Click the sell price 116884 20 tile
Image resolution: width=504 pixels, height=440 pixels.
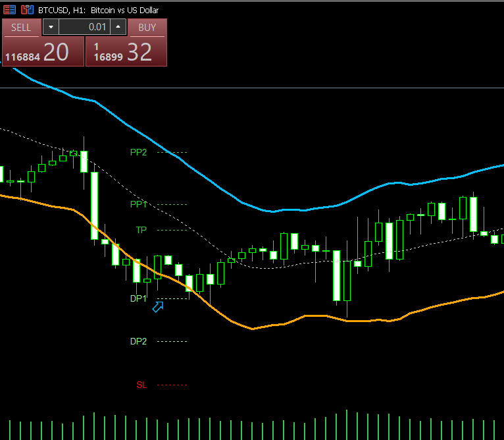pyautogui.click(x=43, y=51)
